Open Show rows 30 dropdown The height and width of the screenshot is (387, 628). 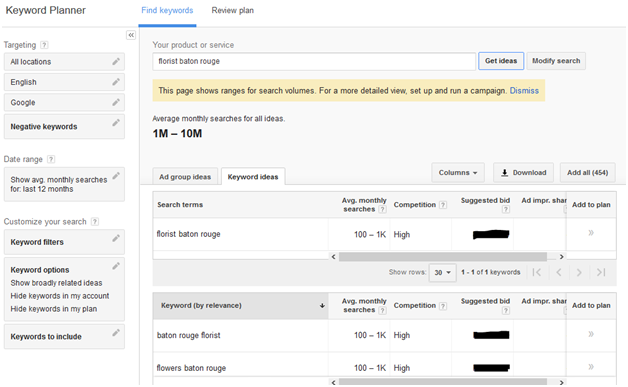coord(443,272)
